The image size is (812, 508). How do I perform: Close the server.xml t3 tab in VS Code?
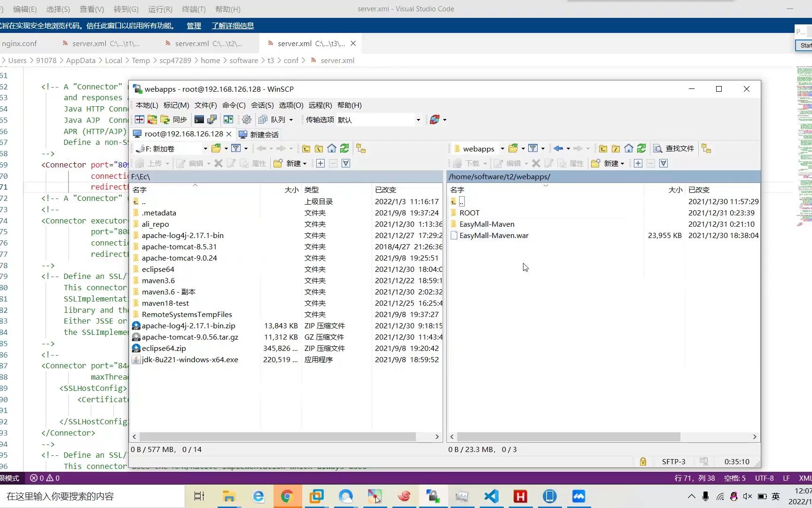(x=353, y=43)
